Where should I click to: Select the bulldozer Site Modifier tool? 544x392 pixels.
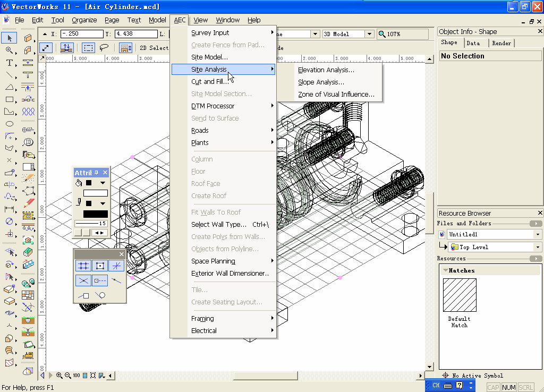tap(28, 356)
